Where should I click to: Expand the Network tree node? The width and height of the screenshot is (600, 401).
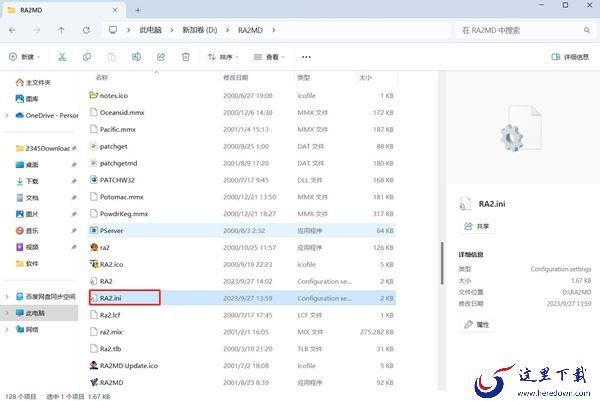pos(7,329)
